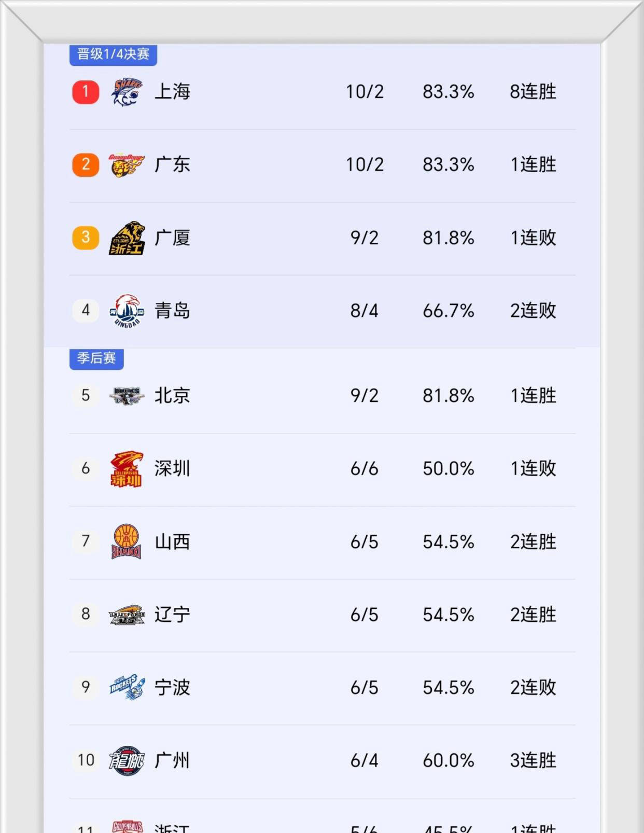Click the 广州 team name

172,760
